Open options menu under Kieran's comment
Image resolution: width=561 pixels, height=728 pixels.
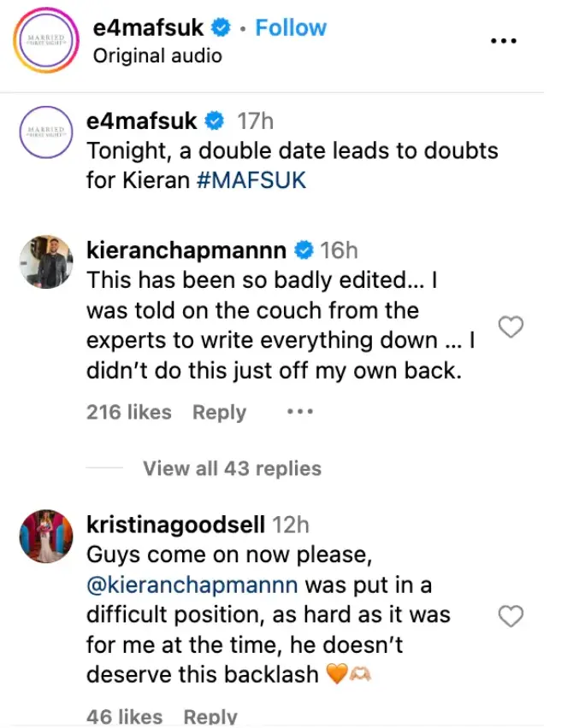pyautogui.click(x=298, y=411)
